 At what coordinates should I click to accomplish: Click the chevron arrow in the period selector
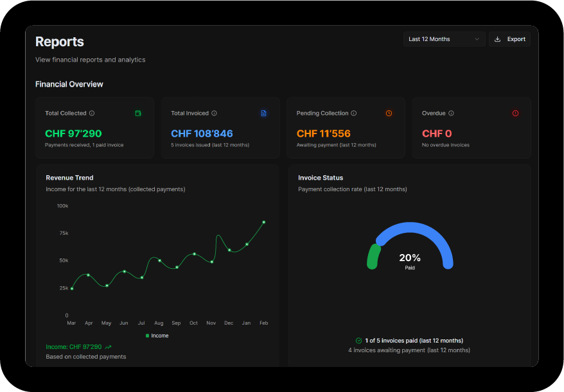[x=477, y=38]
